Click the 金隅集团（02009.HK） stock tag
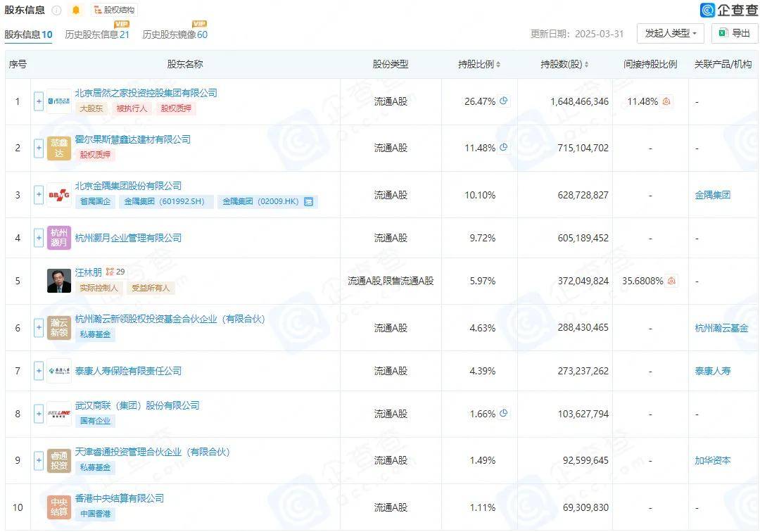Viewport: 760px width, 532px height. coord(267,201)
